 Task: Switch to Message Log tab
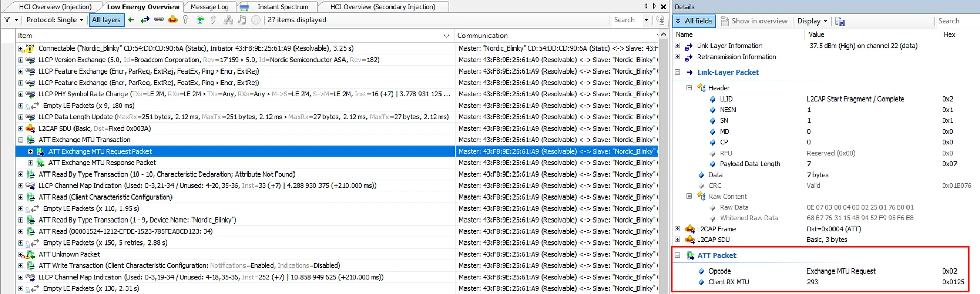pyautogui.click(x=209, y=7)
